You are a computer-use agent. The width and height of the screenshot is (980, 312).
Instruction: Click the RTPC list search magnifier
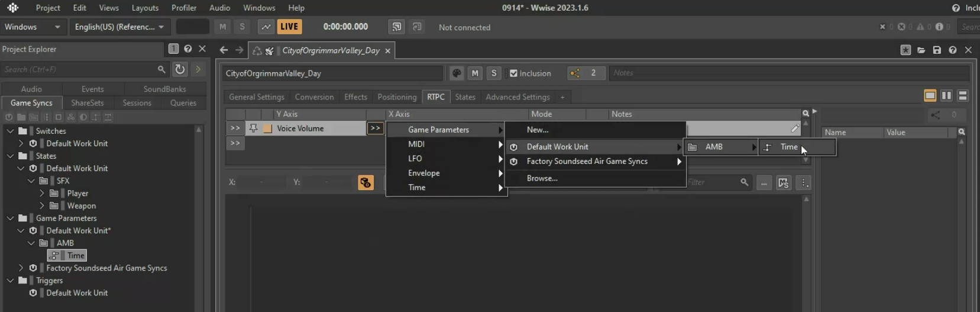[x=806, y=113]
